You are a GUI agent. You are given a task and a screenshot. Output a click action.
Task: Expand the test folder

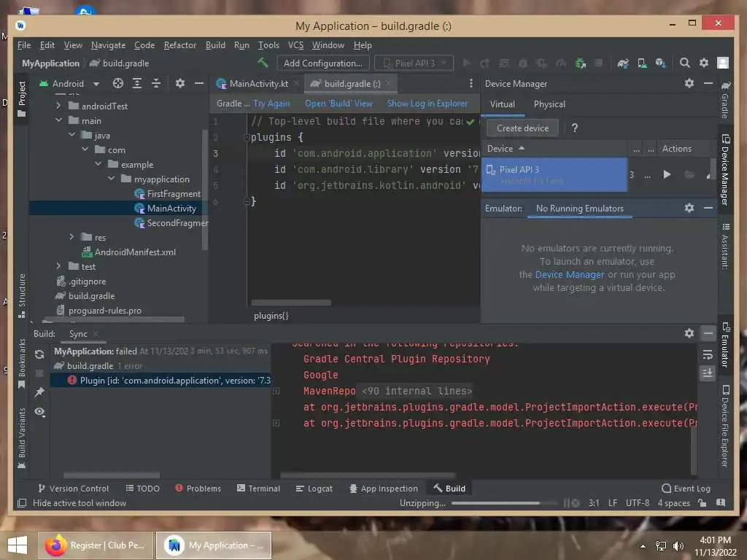pyautogui.click(x=58, y=266)
